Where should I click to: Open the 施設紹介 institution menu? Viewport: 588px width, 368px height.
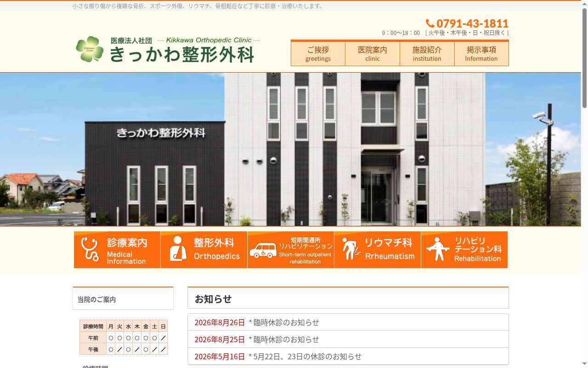427,53
